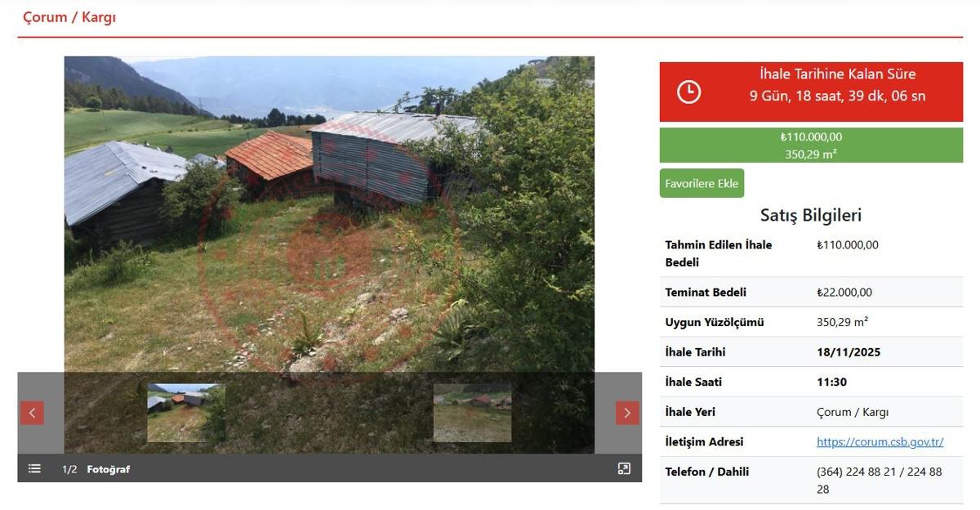Add listing with Favorilere Ekle button
Viewport: 980px width, 510px height.
point(702,183)
